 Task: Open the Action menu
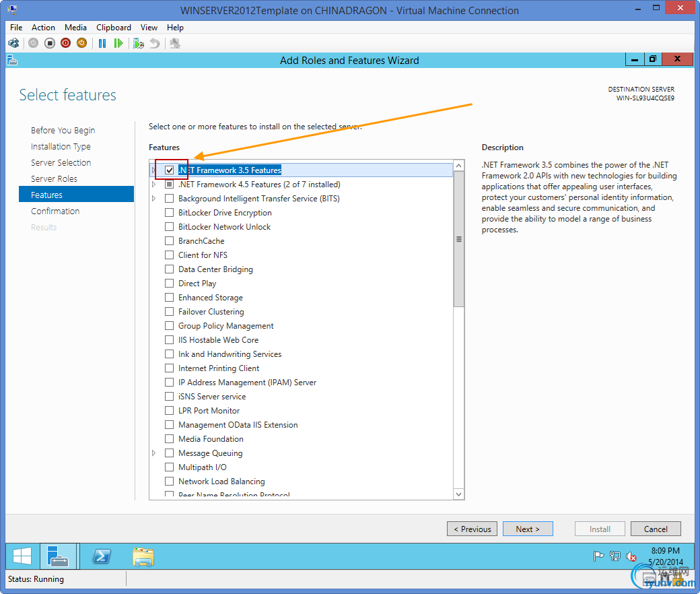coord(43,28)
